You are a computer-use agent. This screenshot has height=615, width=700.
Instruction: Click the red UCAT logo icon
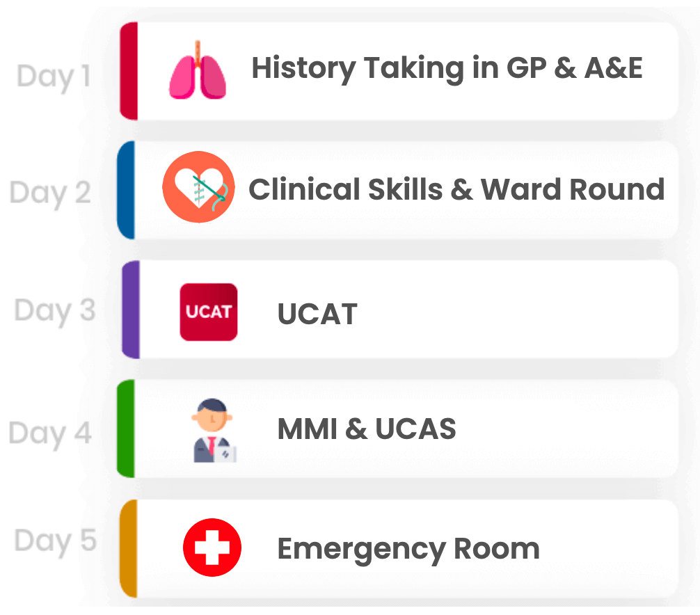pyautogui.click(x=209, y=312)
